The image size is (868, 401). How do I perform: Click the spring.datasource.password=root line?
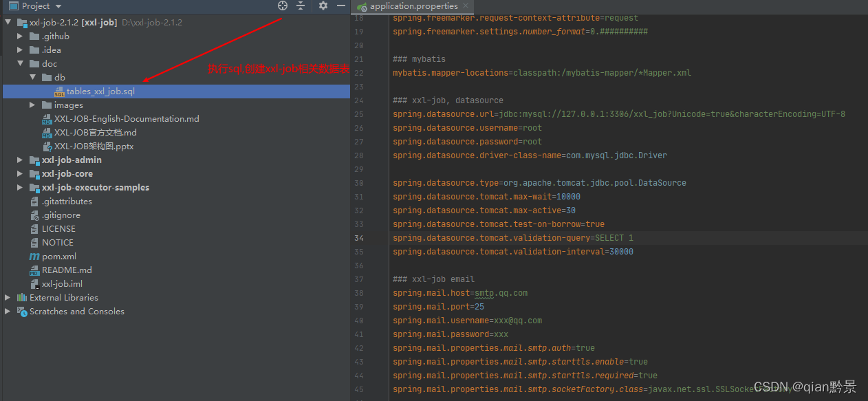click(x=467, y=142)
